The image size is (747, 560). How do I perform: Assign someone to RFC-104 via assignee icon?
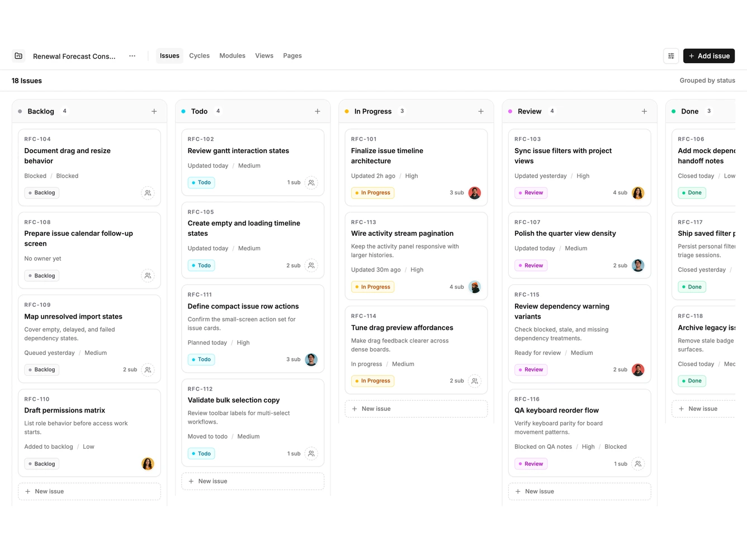click(148, 193)
